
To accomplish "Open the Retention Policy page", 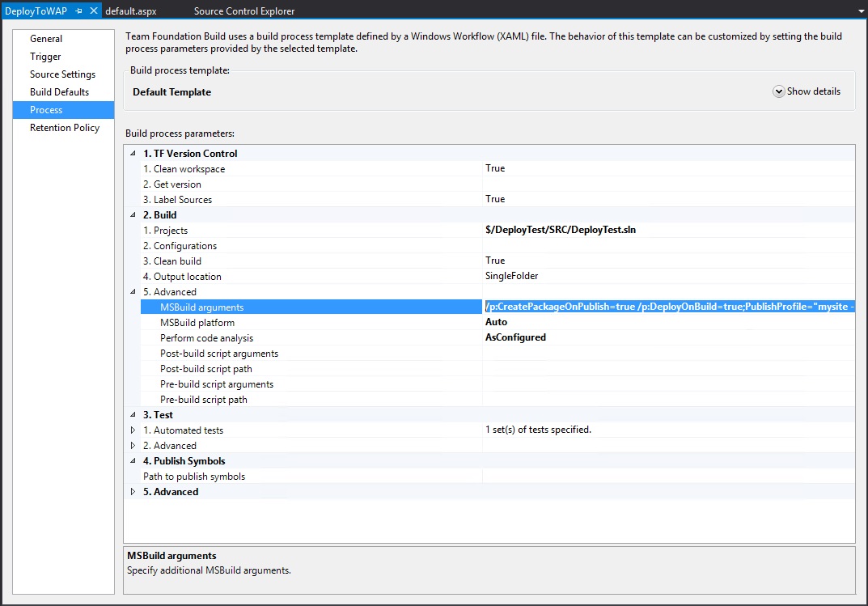I will [66, 127].
